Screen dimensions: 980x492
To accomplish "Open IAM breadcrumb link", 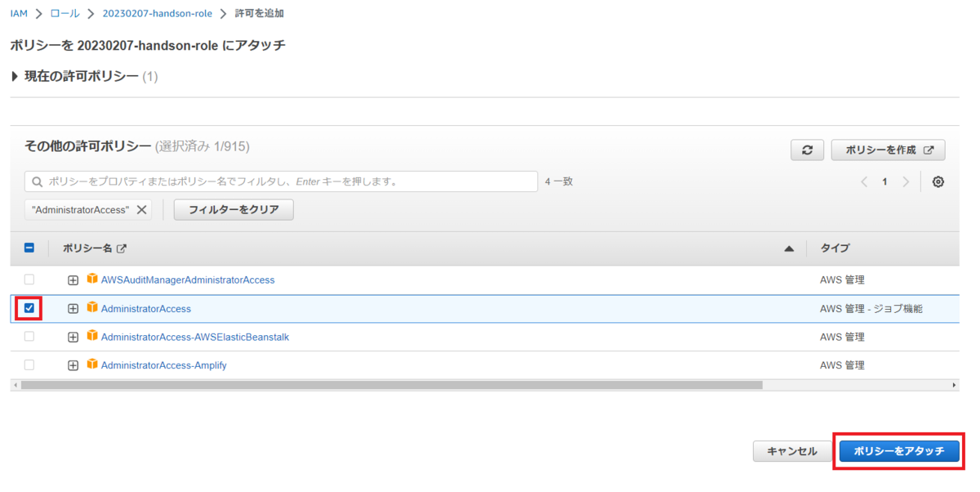I will pyautogui.click(x=19, y=14).
